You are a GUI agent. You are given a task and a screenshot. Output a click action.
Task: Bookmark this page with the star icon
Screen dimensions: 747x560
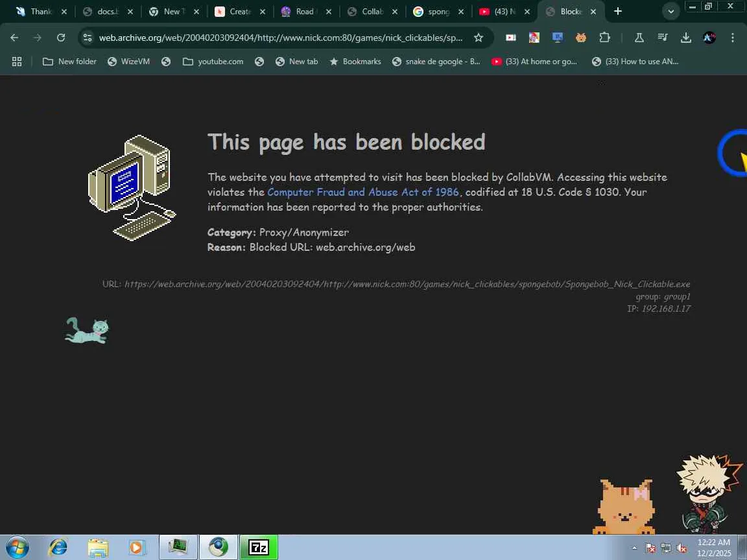pos(479,38)
